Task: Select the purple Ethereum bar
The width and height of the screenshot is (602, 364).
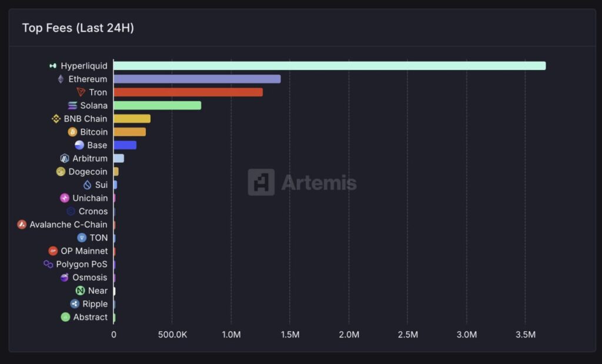Action: pyautogui.click(x=197, y=79)
